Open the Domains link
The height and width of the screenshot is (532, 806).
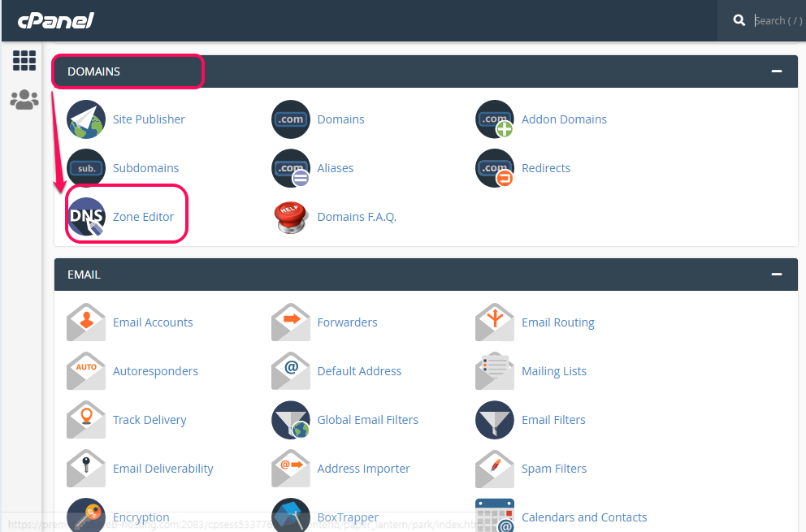click(x=340, y=119)
